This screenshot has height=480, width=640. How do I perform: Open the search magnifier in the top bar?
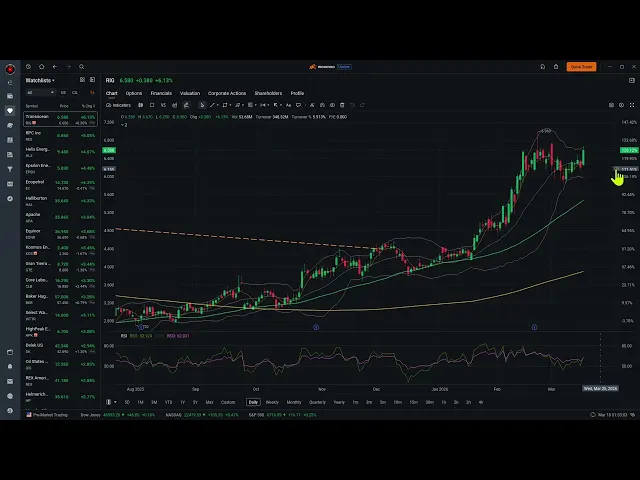tap(82, 67)
